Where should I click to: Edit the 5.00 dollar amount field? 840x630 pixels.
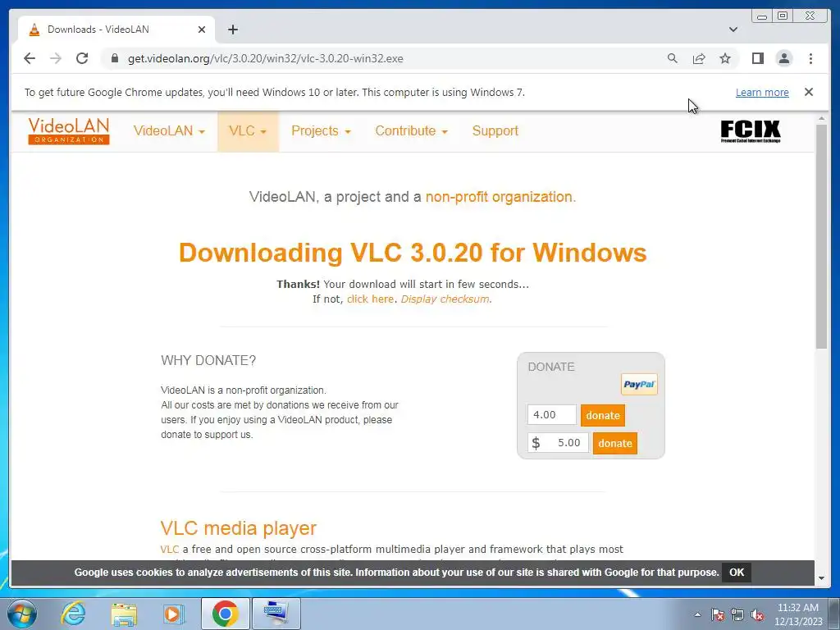558,443
